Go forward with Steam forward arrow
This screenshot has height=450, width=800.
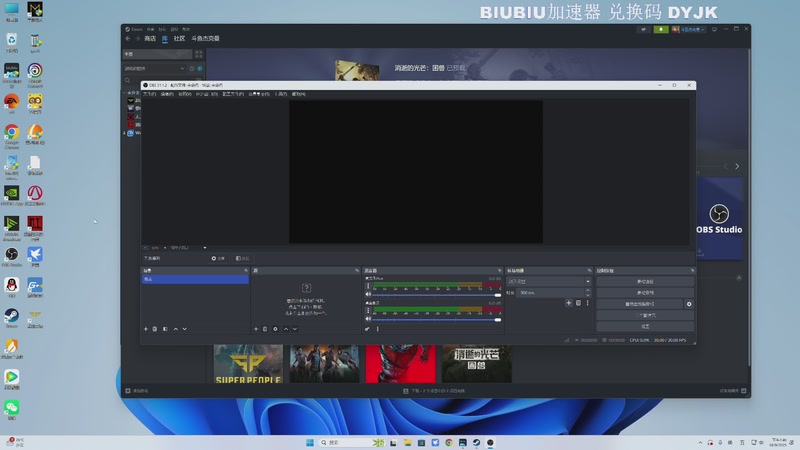click(x=138, y=38)
